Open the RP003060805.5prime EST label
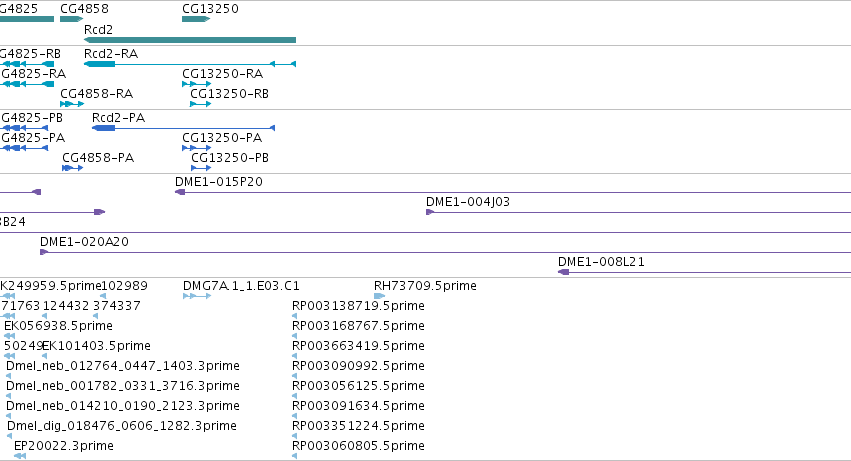The image size is (851, 461). [358, 446]
